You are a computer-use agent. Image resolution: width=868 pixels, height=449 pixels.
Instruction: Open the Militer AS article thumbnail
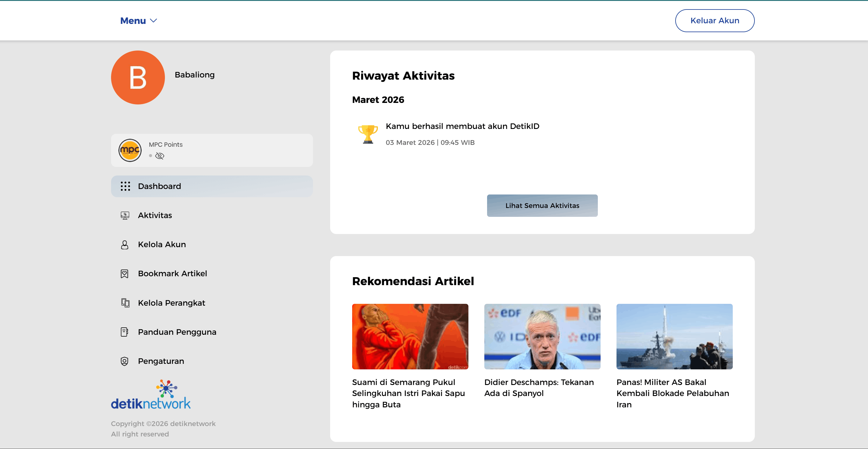point(674,336)
